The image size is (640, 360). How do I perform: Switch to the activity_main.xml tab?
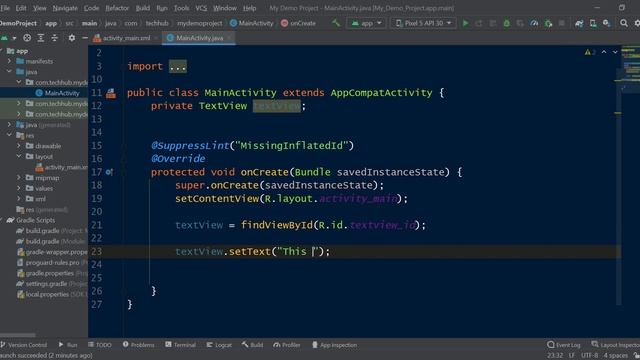pos(125,38)
